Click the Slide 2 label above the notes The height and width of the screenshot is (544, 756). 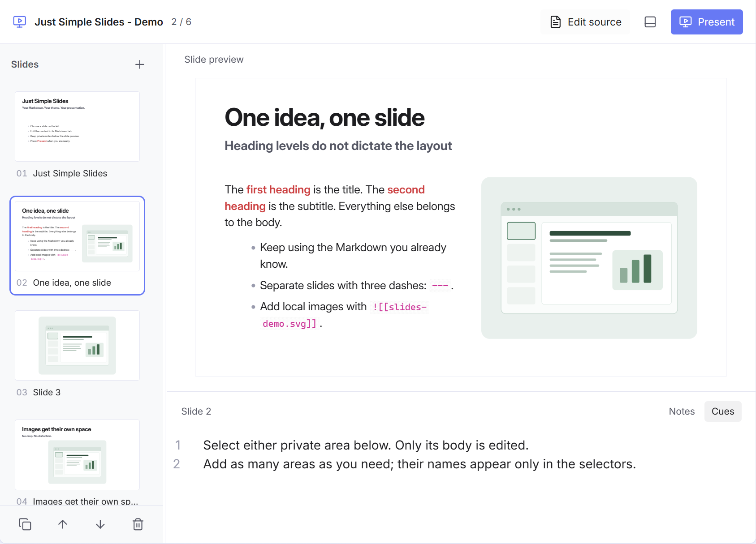coord(196,411)
